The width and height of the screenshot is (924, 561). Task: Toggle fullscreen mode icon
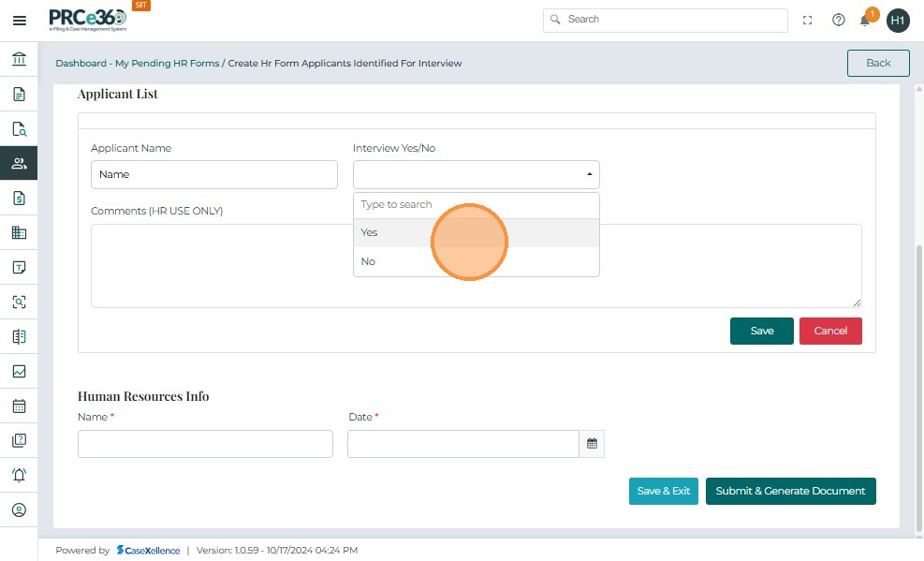(x=807, y=20)
